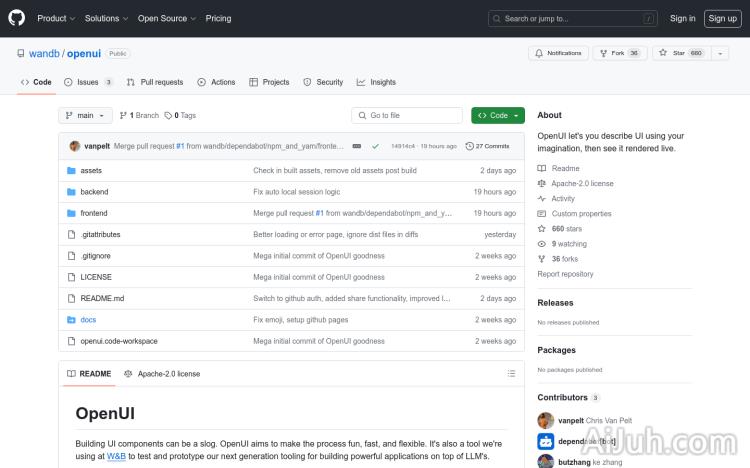
Task: Click the repository book icon beside wandb
Action: click(21, 53)
